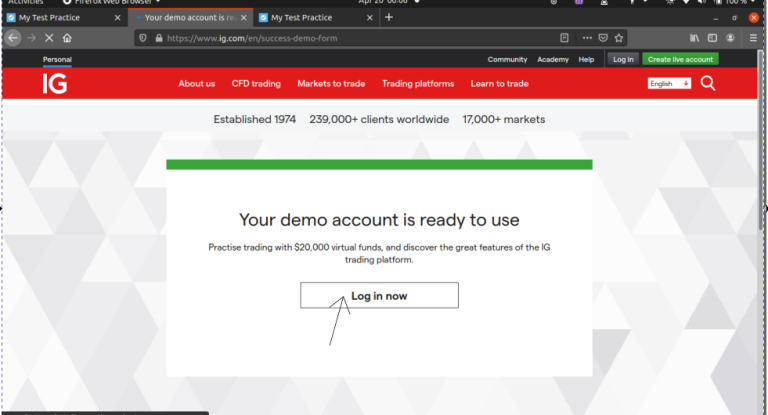768x415 pixels.
Task: Select the 'Your demo account is ready' tab
Action: coord(191,18)
